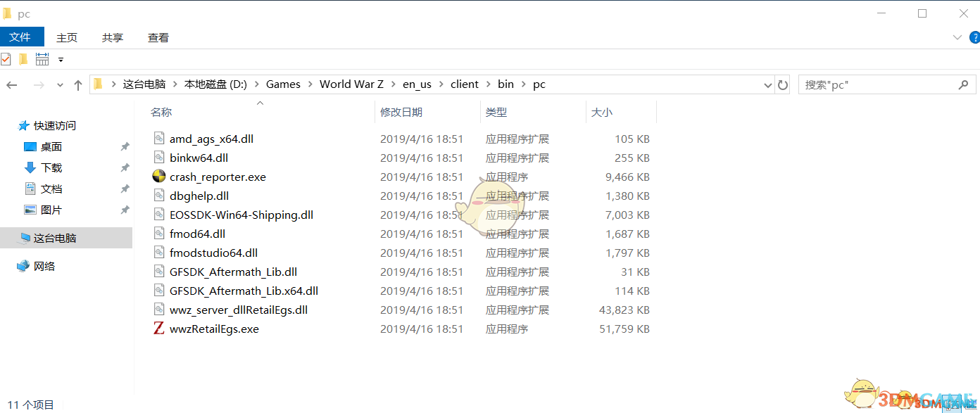
Task: Select 这台电脑 in the navigation pane
Action: tap(66, 238)
